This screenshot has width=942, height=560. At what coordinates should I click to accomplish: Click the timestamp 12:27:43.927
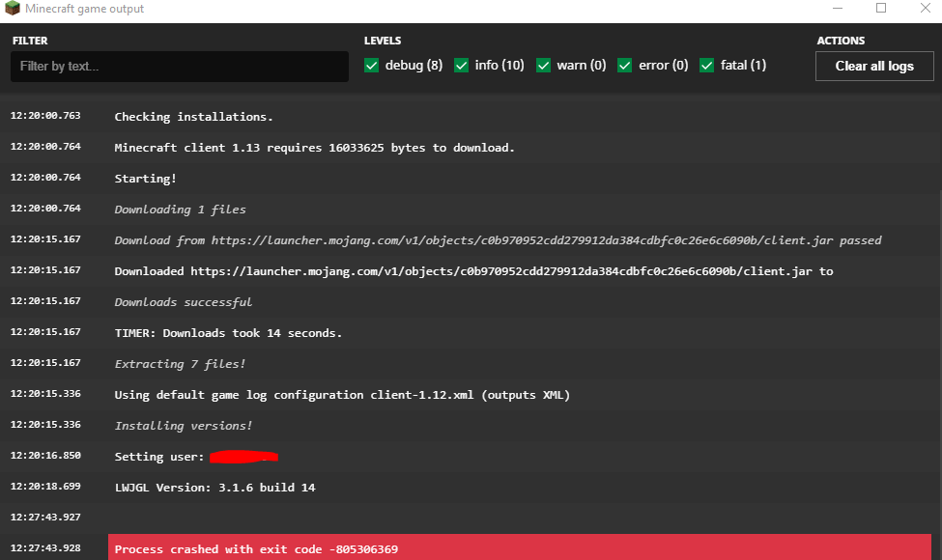point(45,517)
